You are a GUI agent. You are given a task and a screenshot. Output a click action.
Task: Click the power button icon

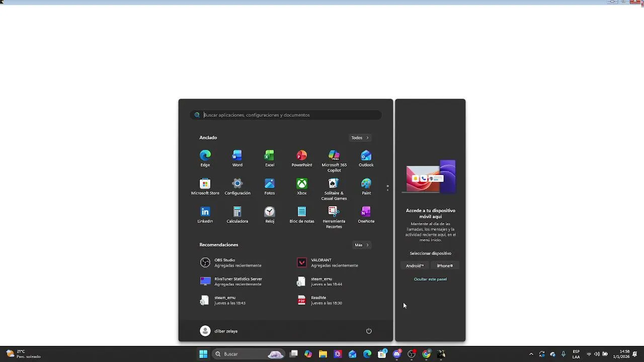pyautogui.click(x=369, y=331)
